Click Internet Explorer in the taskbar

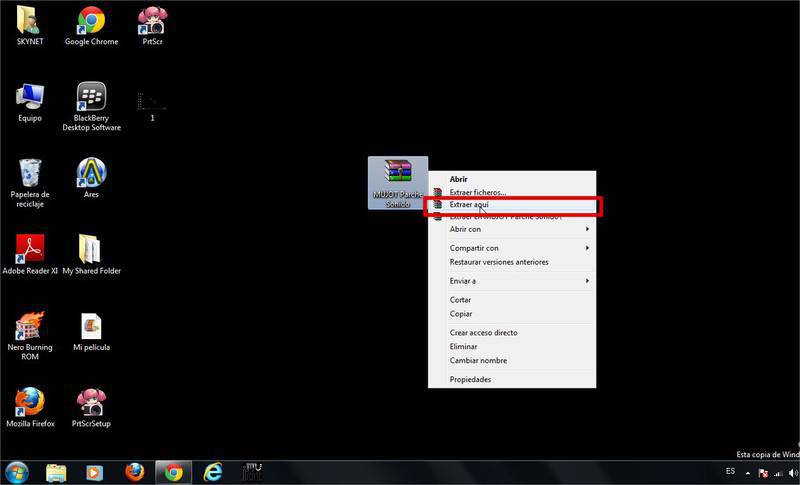pos(212,472)
